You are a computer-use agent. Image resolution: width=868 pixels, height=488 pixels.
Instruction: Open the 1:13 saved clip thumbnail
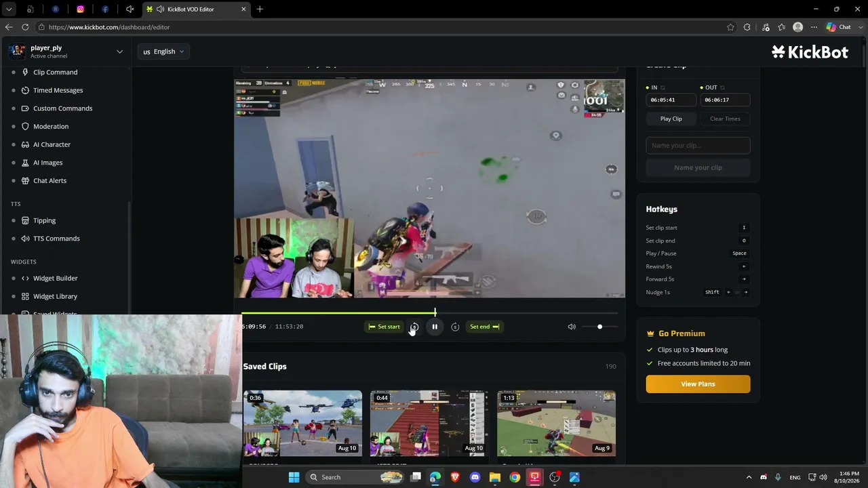click(556, 423)
